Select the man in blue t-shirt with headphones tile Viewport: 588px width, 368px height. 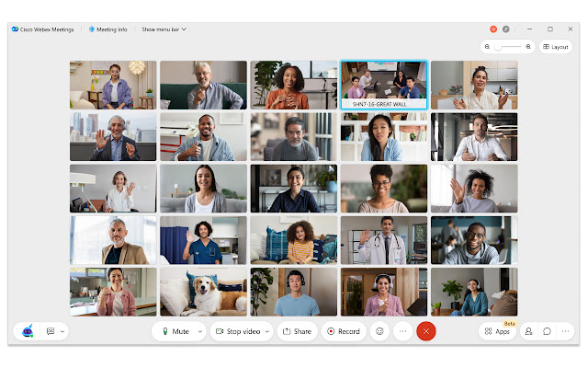click(x=294, y=292)
